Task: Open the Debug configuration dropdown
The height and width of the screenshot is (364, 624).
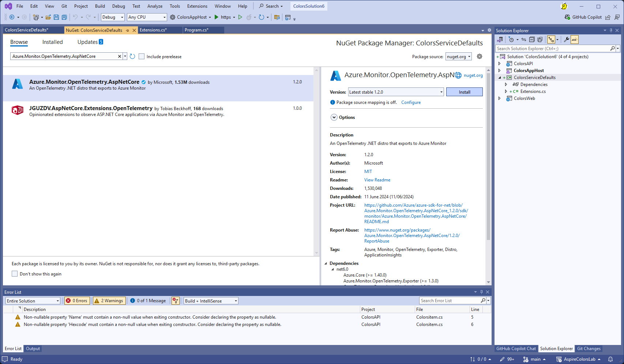Action: [x=113, y=17]
